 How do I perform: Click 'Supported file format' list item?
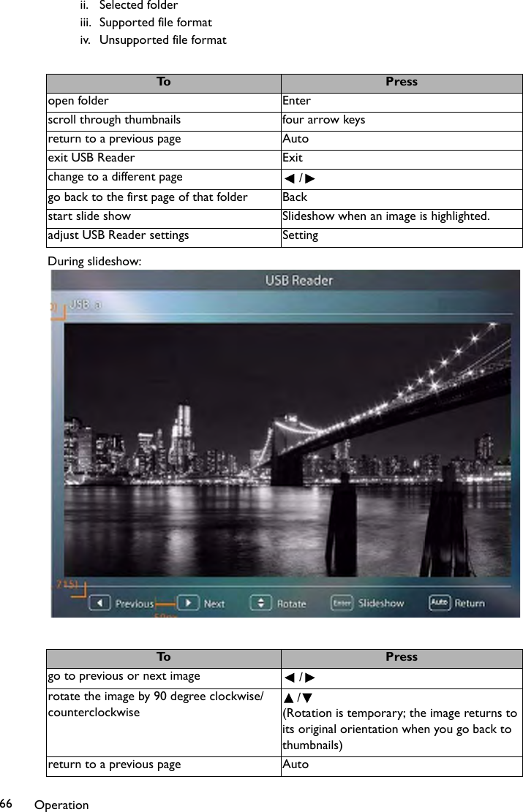pyautogui.click(x=156, y=23)
